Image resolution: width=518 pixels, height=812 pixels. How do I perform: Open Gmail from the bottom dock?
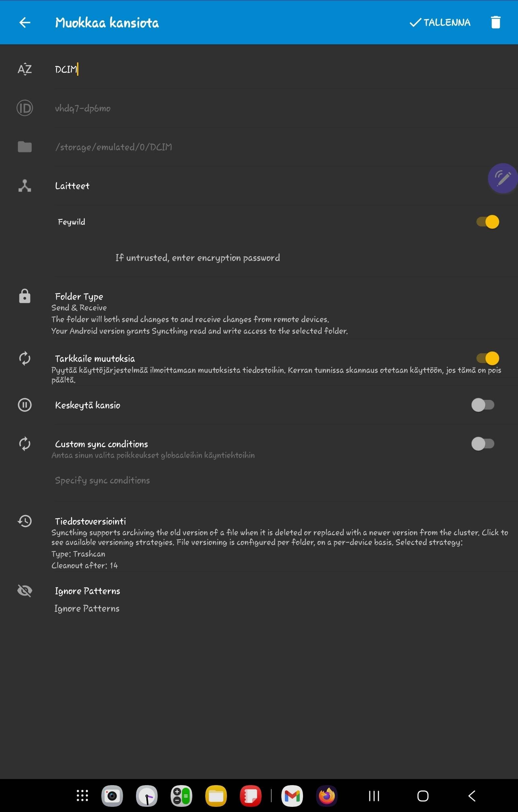pyautogui.click(x=292, y=796)
